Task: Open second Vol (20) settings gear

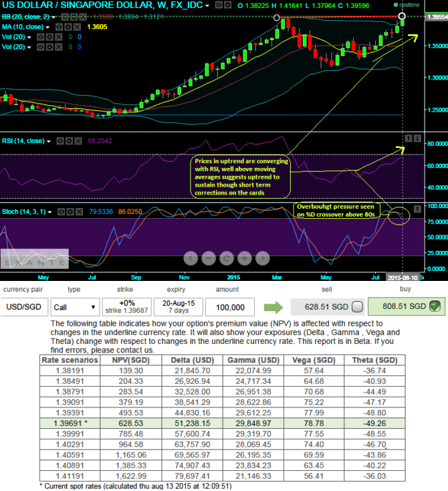Action: [x=49, y=47]
